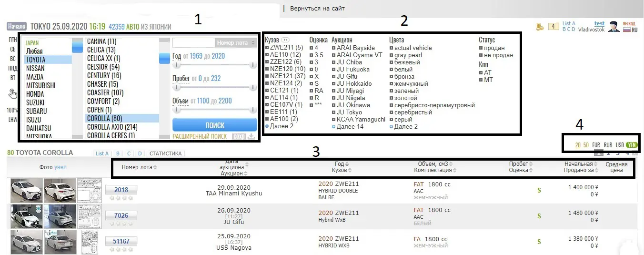Click the СОХР save search icon
The height and width of the screenshot is (255, 644).
click(x=239, y=136)
